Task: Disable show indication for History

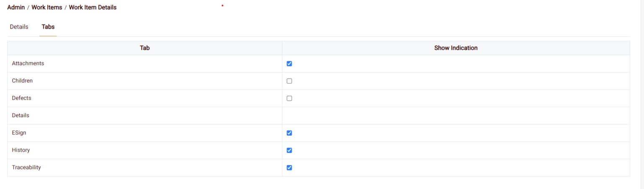Action: point(289,150)
